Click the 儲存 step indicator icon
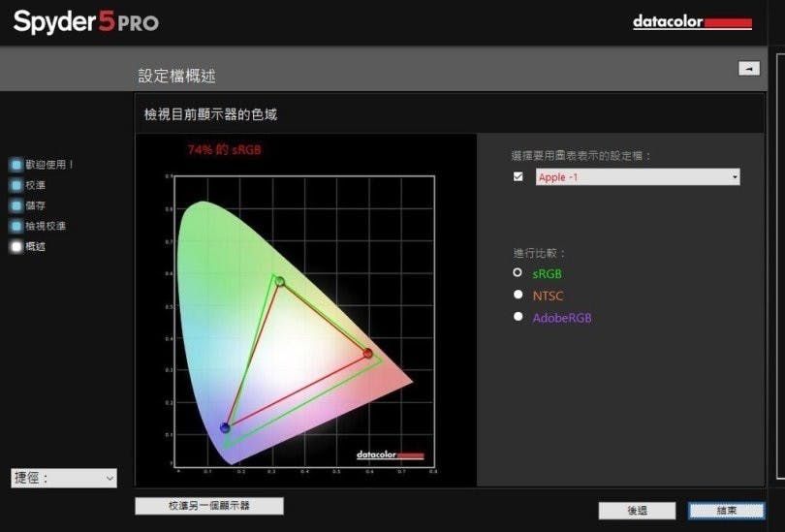 (16, 205)
